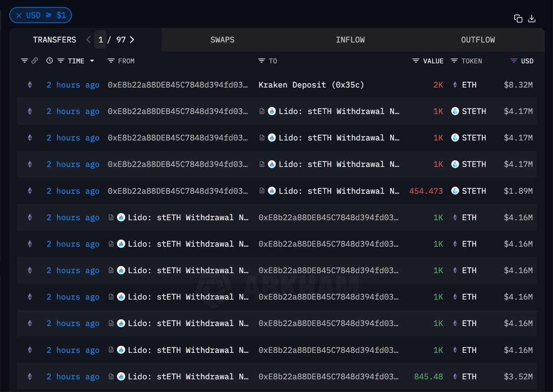Click the STETH token icon in $1.89M row

tap(455, 191)
